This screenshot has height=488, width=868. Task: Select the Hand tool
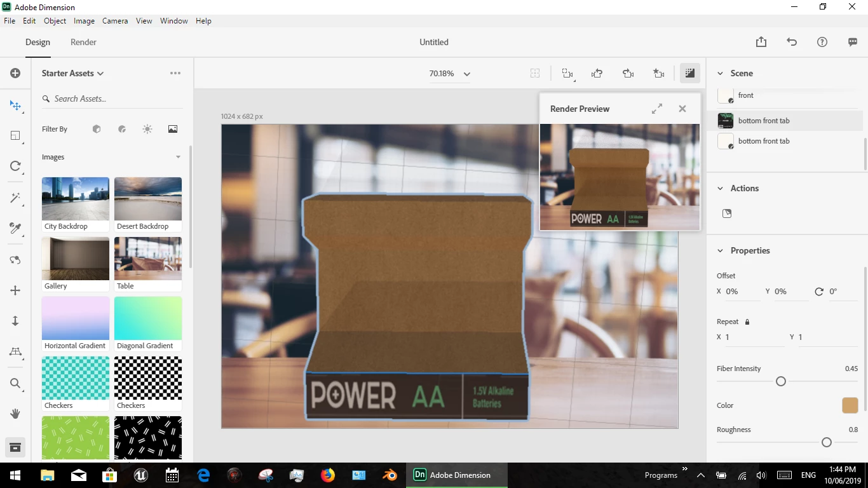(15, 414)
